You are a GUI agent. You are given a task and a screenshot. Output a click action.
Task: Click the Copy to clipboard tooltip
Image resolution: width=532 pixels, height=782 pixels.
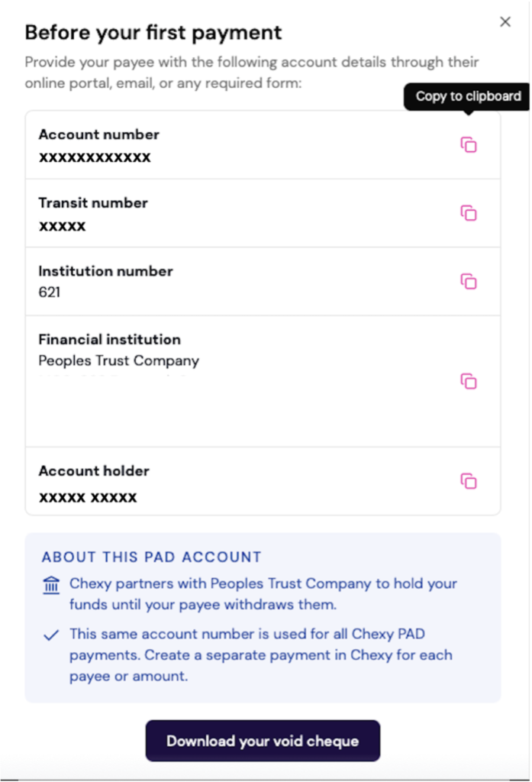coord(468,96)
